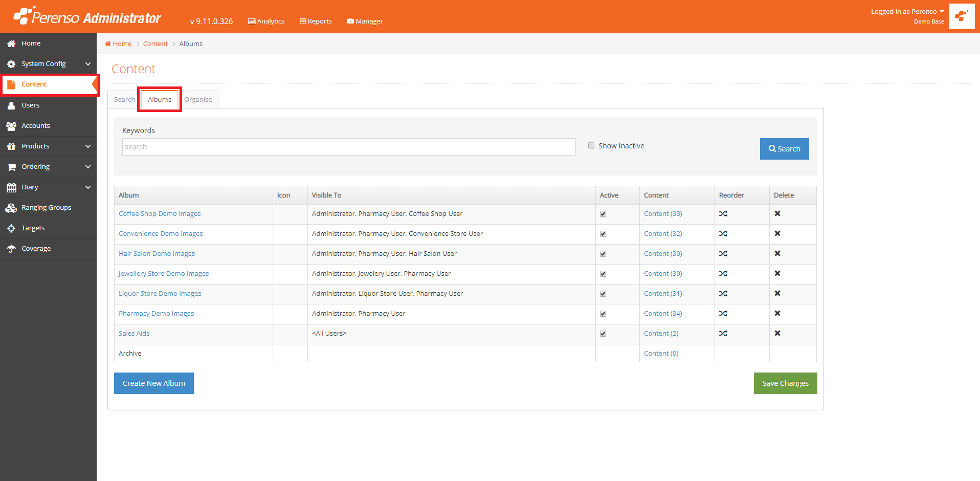Toggle the Show Inactive checkbox

pos(591,146)
